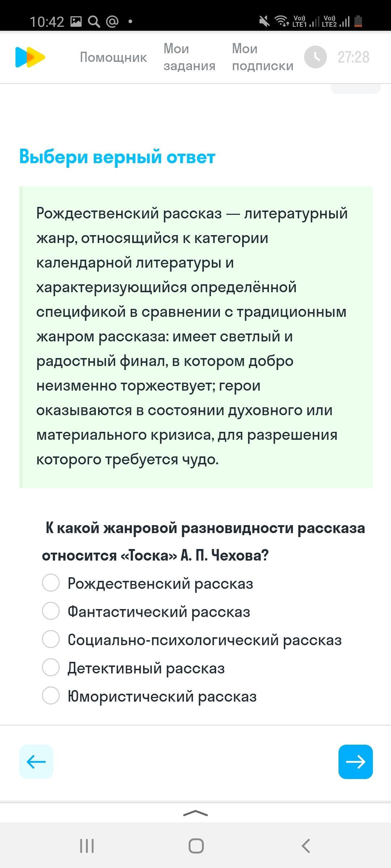Image resolution: width=391 pixels, height=868 pixels.
Task: Go to next question with right arrow
Action: click(x=356, y=762)
